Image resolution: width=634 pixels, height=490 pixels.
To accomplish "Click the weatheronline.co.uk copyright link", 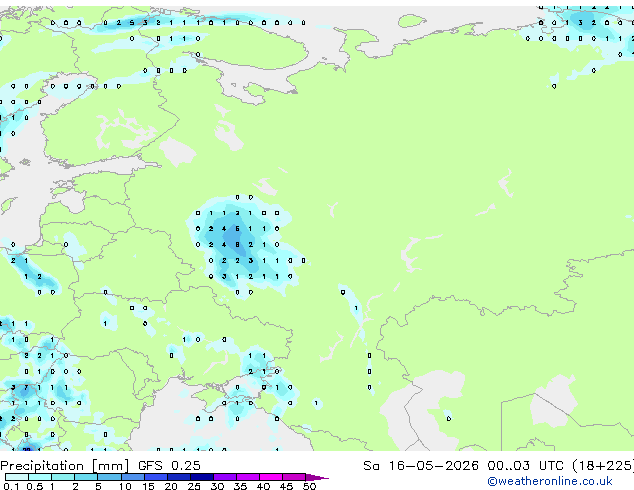I will [x=549, y=481].
